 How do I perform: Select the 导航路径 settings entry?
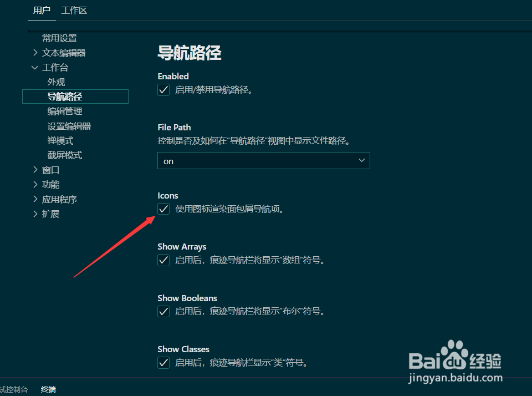tap(64, 96)
